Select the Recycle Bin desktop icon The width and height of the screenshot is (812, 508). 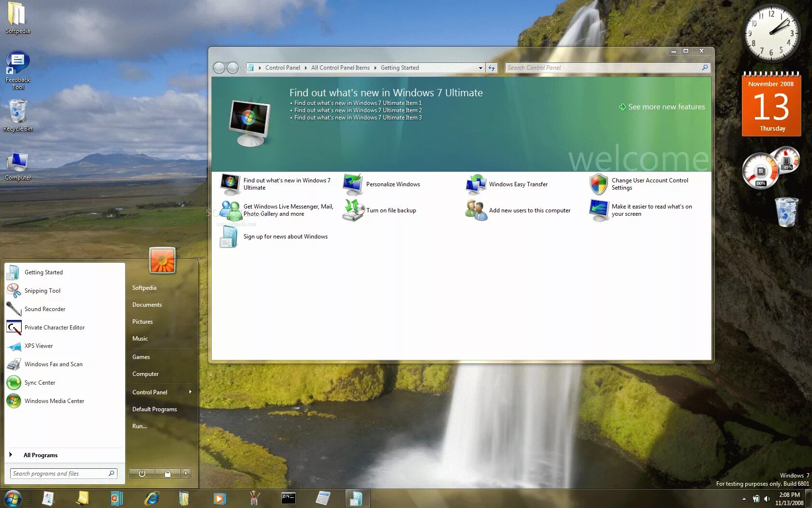(x=18, y=116)
